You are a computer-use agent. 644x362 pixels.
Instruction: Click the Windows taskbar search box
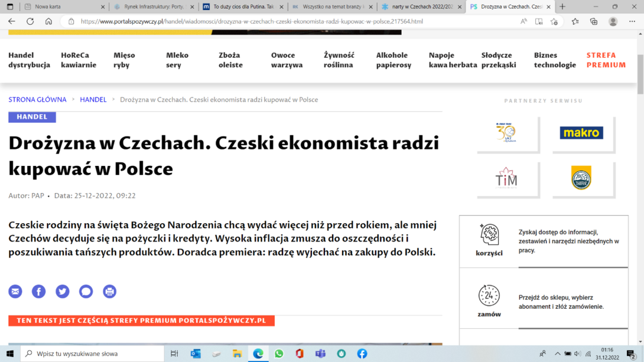[92, 353]
